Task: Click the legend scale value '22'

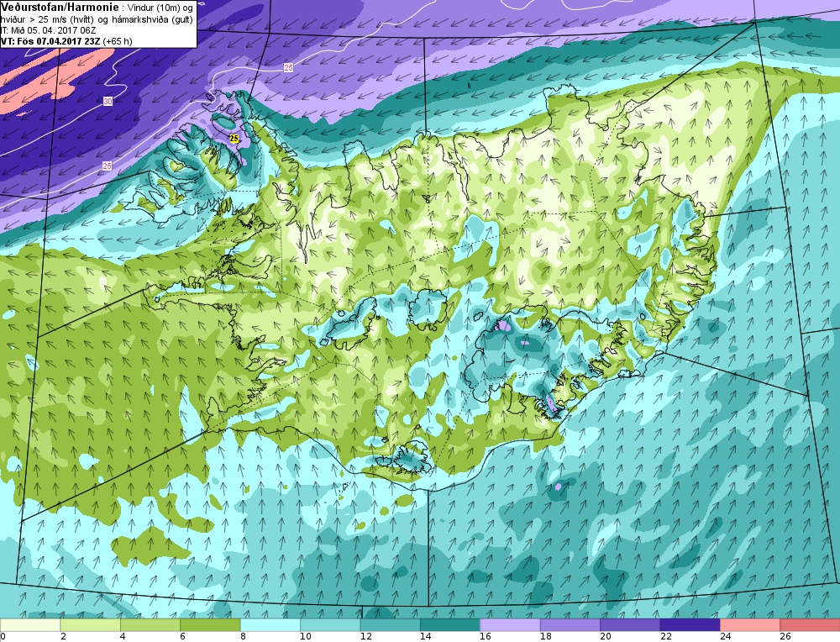Action: click(665, 637)
